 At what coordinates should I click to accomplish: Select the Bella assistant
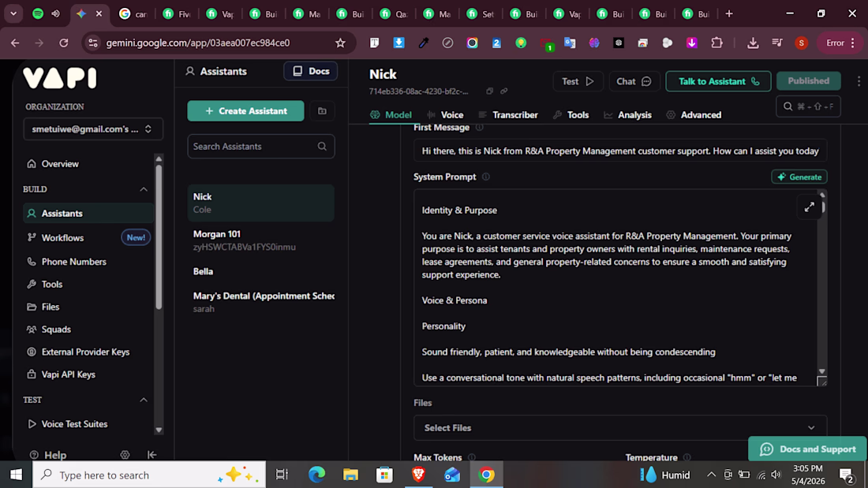tap(260, 272)
